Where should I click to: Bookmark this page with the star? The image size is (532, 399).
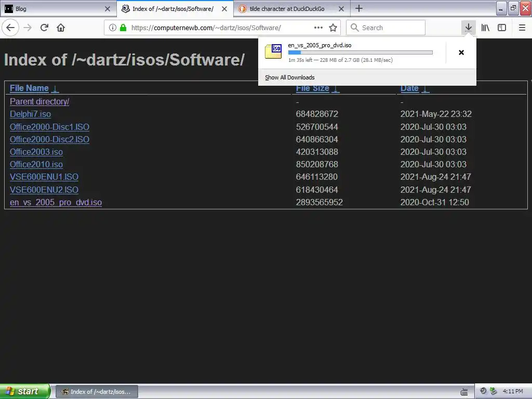pyautogui.click(x=333, y=28)
